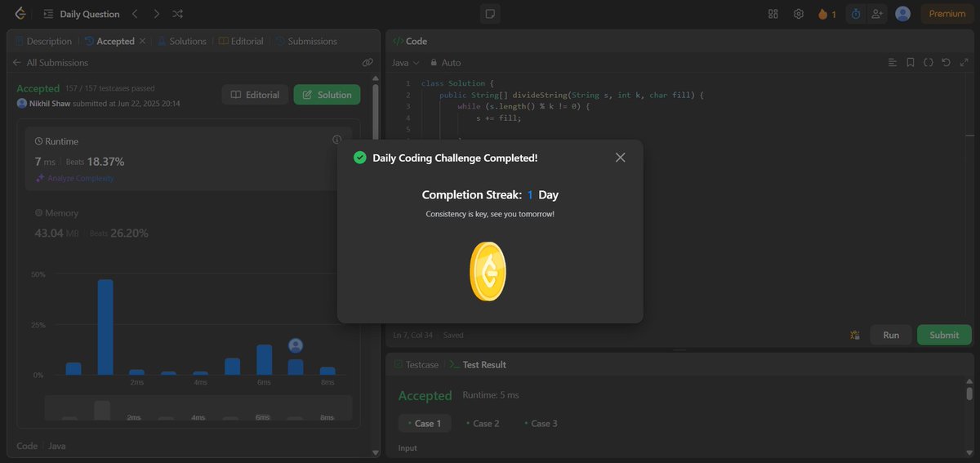The height and width of the screenshot is (463, 980).
Task: Open the Daily Question problem list
Action: pyautogui.click(x=82, y=14)
